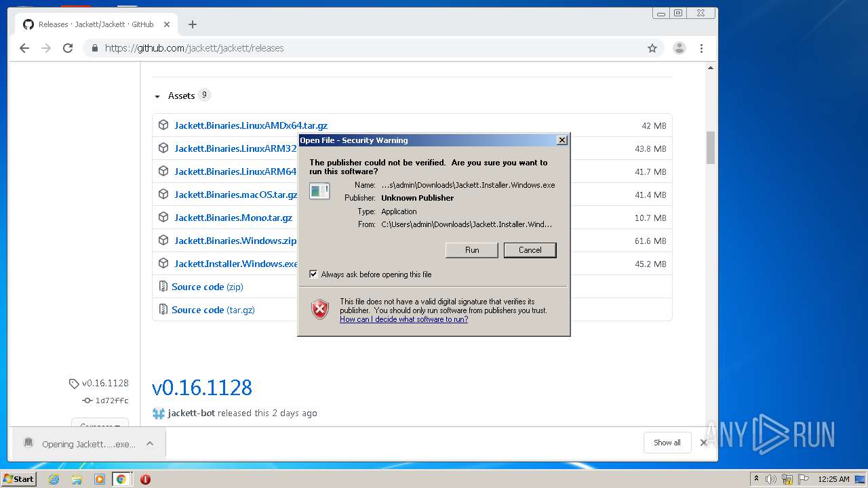Click scrollbar up arrow
Screen dimensions: 868x488
pyautogui.click(x=711, y=68)
